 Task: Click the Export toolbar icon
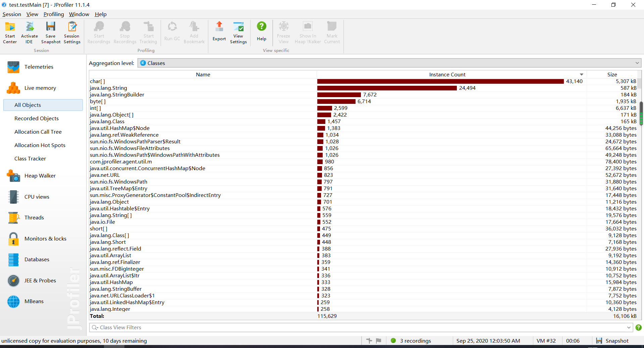[219, 31]
